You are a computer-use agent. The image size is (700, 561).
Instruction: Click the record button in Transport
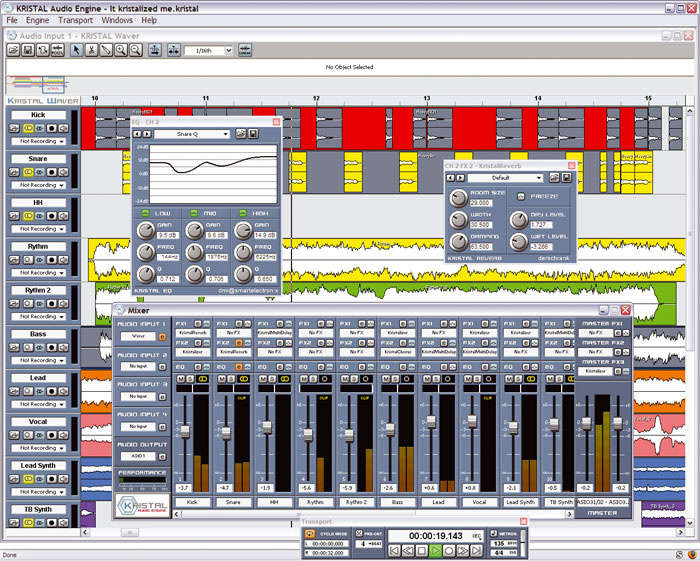[x=449, y=550]
